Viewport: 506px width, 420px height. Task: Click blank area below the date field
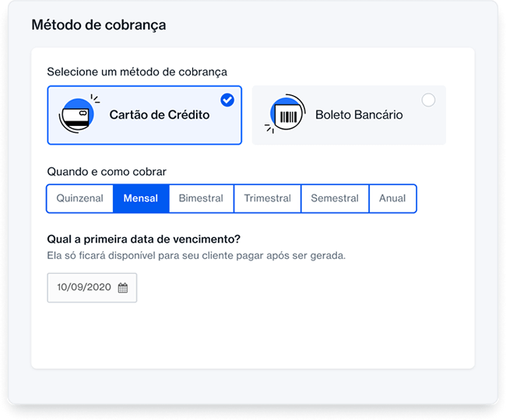[x=249, y=334]
